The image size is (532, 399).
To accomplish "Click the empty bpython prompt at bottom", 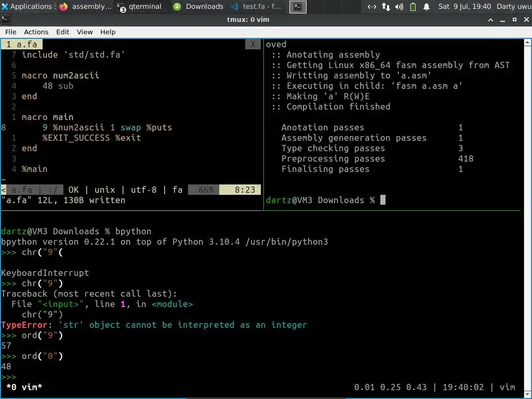I will pyautogui.click(x=9, y=377).
